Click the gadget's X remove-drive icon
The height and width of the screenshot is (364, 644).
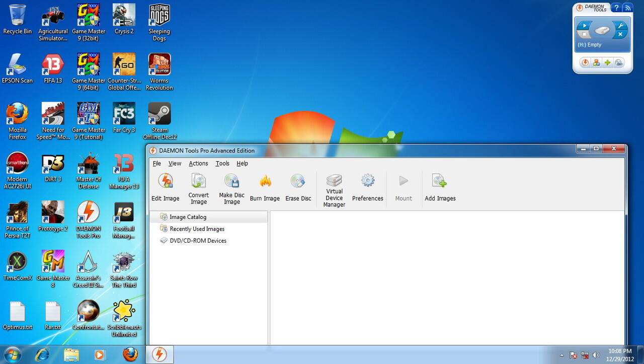click(x=620, y=34)
